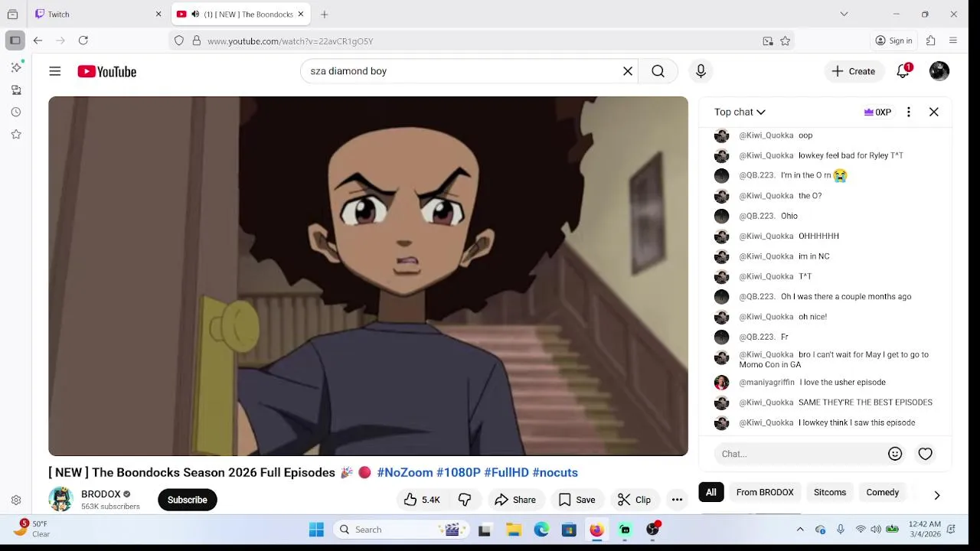Open the Firefox View button
The width and height of the screenshot is (980, 551).
coord(12,14)
